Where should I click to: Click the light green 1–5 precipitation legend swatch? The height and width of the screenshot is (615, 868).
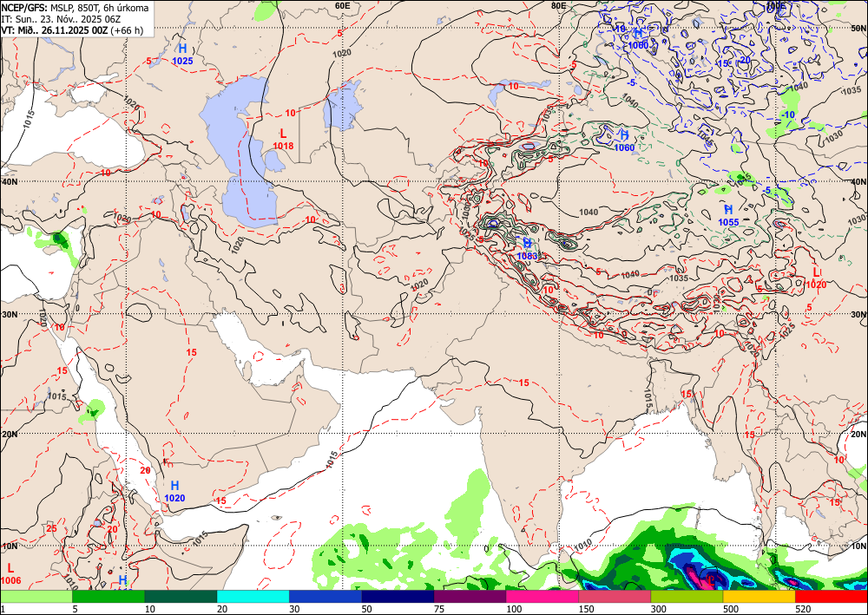36,596
